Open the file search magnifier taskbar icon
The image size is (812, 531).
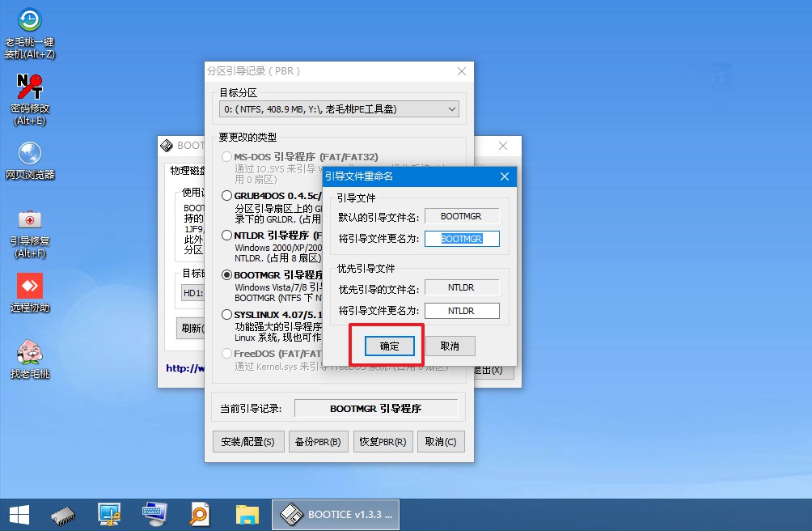coord(200,515)
